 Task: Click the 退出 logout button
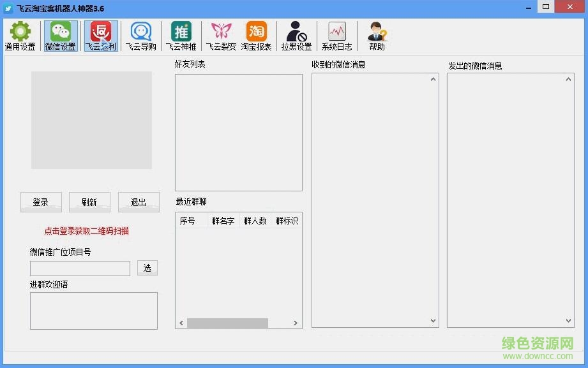coord(139,202)
